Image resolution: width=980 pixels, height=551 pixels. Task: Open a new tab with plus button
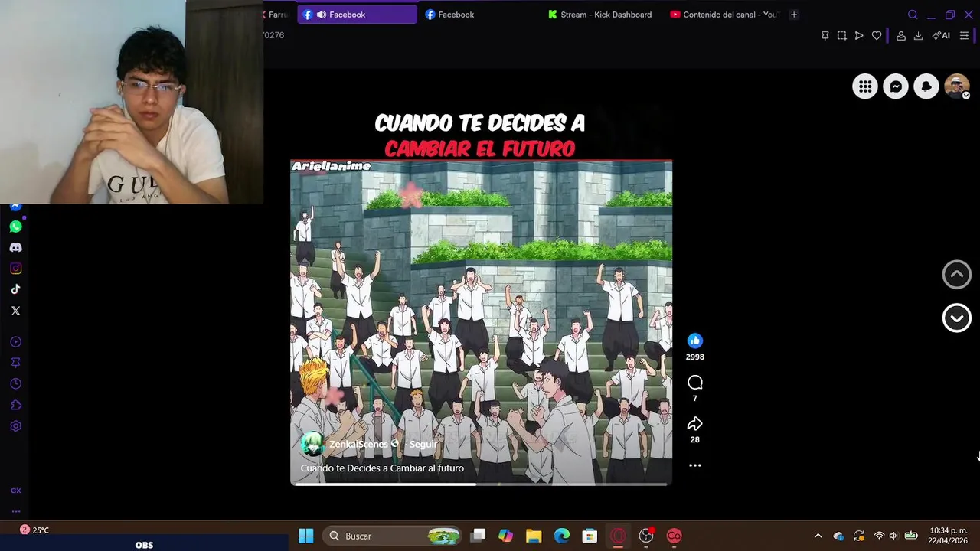(794, 15)
